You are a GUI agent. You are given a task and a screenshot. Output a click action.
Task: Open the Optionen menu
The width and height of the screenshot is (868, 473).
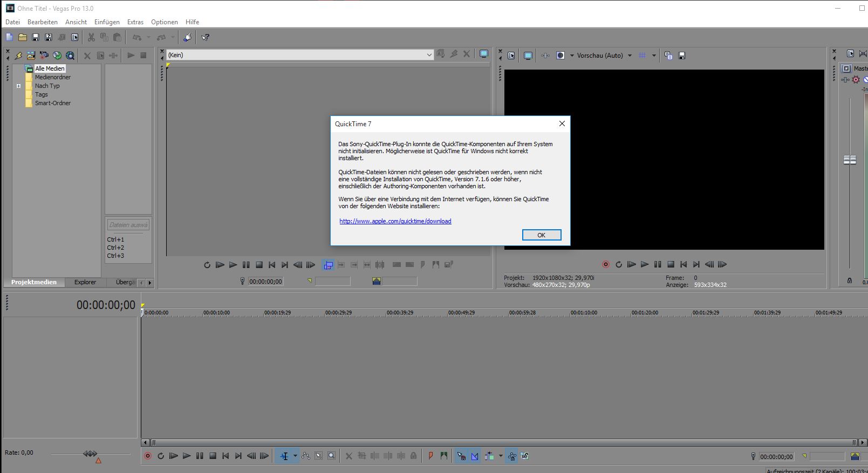click(165, 22)
